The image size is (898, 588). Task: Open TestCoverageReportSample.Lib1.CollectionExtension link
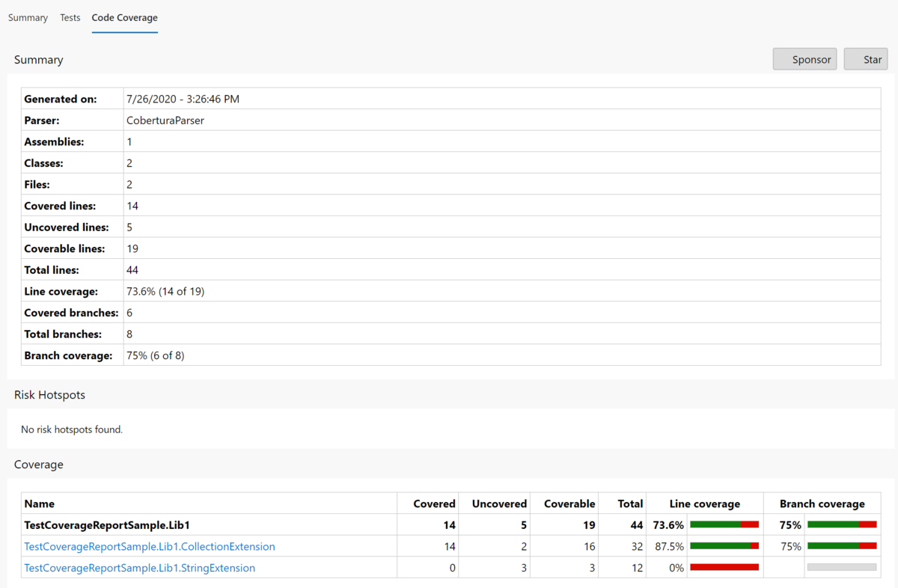pos(150,547)
